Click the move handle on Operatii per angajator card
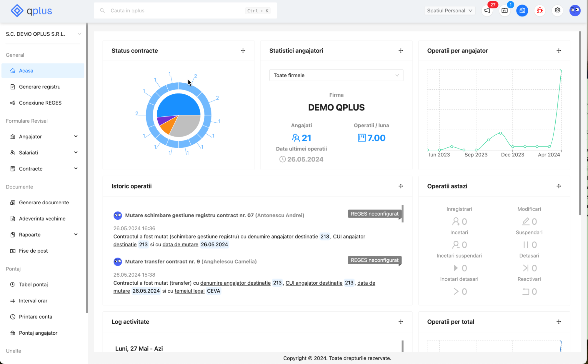The image size is (588, 364). (559, 51)
